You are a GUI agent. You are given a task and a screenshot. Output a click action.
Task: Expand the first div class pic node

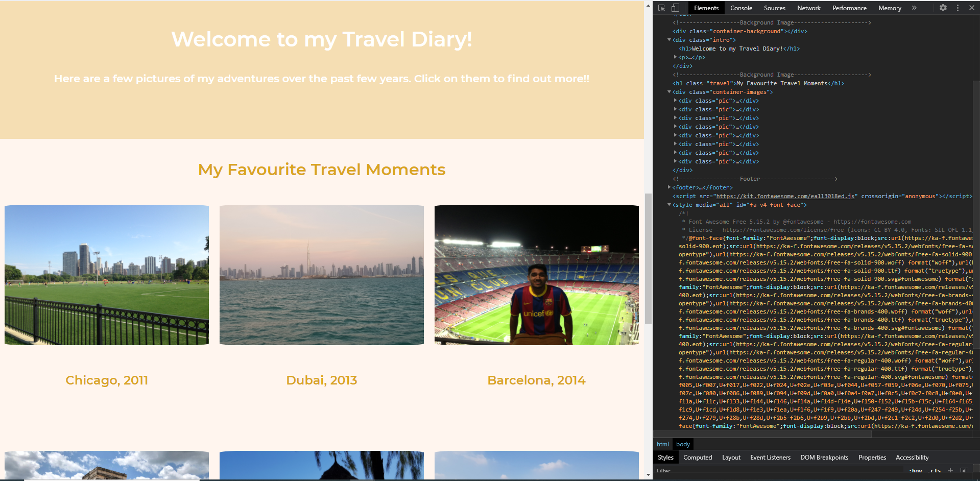pyautogui.click(x=675, y=101)
